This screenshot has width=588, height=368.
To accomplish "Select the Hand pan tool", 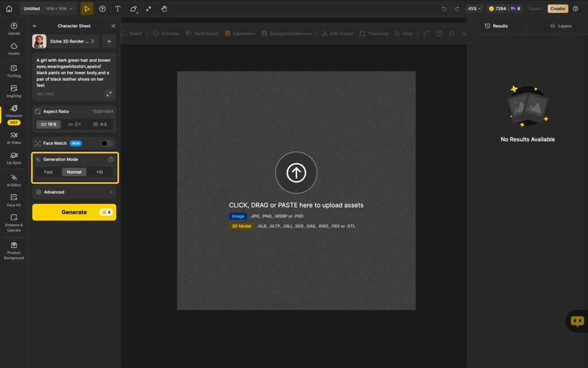I will [x=164, y=9].
